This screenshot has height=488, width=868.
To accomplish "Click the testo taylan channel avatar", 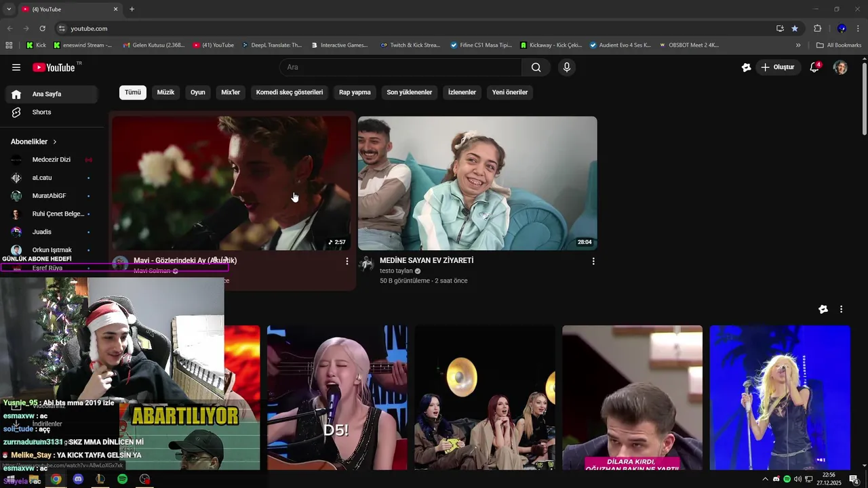I will point(366,264).
